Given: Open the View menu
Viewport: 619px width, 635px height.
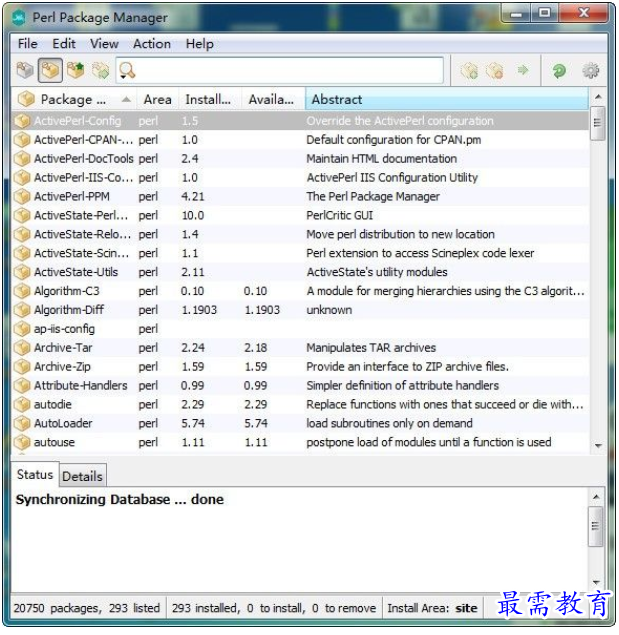Looking at the screenshot, I should [x=104, y=44].
